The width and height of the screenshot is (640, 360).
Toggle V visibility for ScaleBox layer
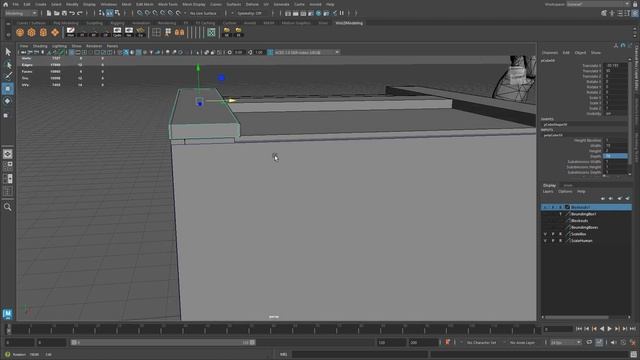(x=545, y=234)
